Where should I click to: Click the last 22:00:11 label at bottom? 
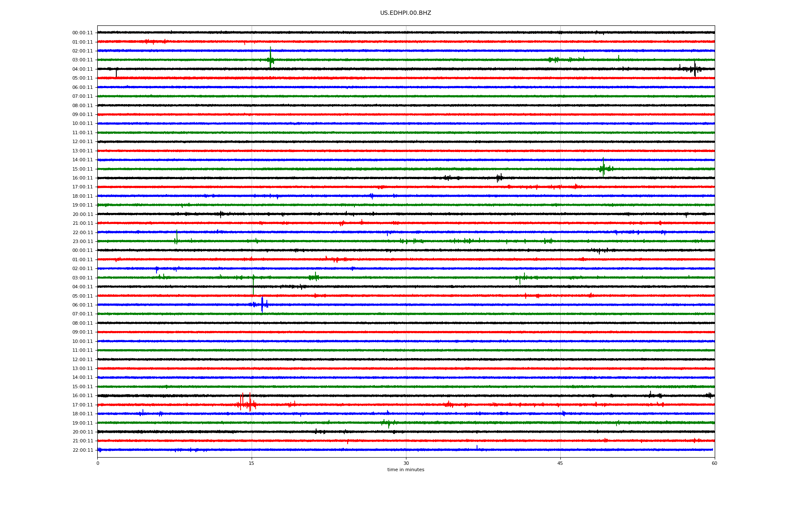coord(82,450)
